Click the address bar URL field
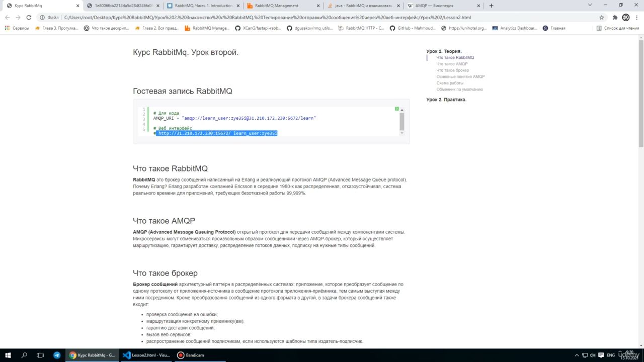The width and height of the screenshot is (644, 362). point(302,17)
